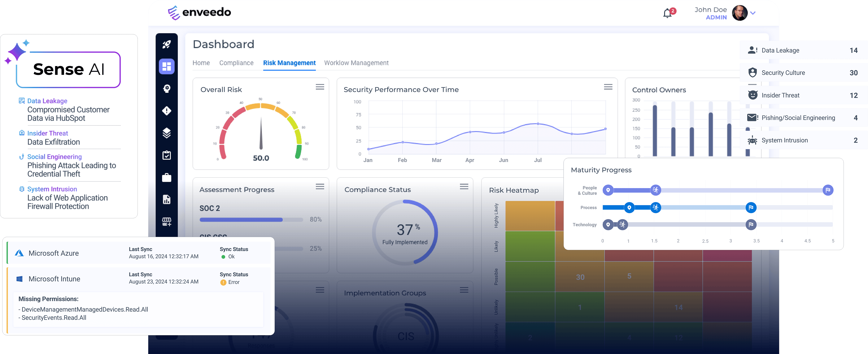Click the Insider Threat link in Sense AI

[48, 133]
